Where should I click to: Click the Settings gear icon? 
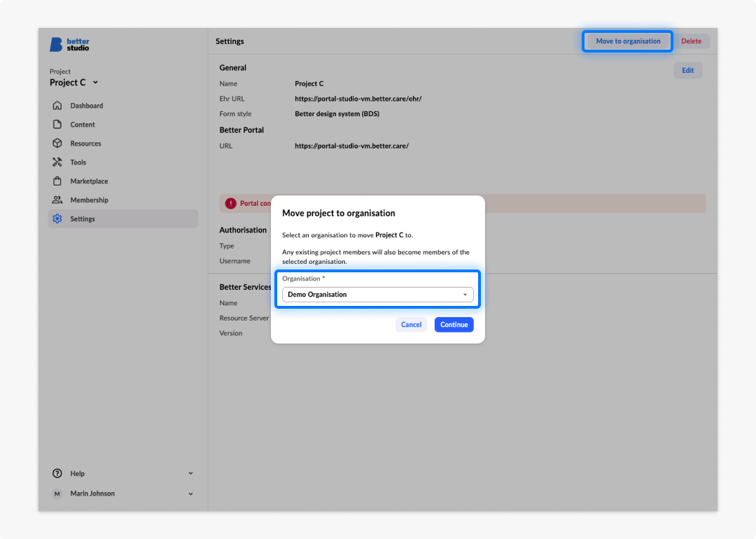point(57,219)
